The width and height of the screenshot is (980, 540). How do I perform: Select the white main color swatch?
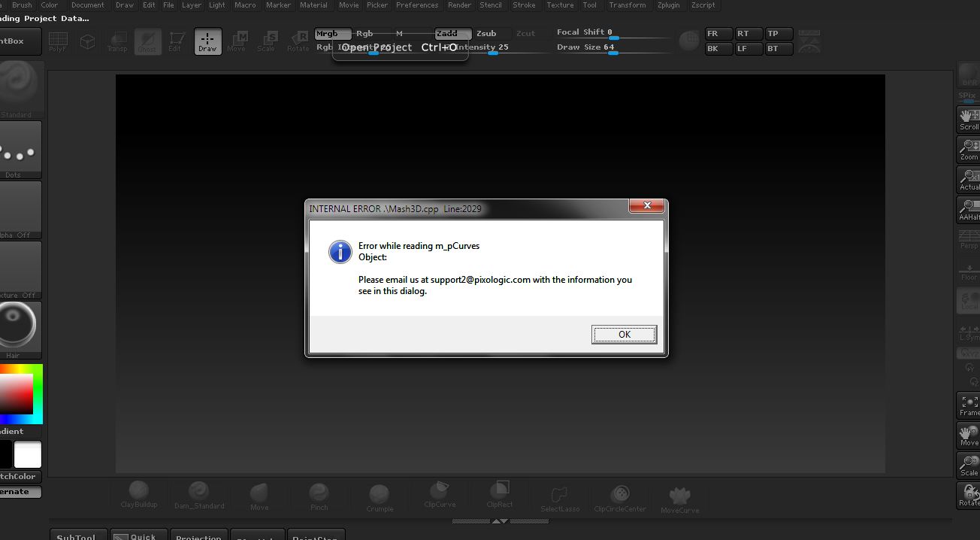tap(28, 455)
